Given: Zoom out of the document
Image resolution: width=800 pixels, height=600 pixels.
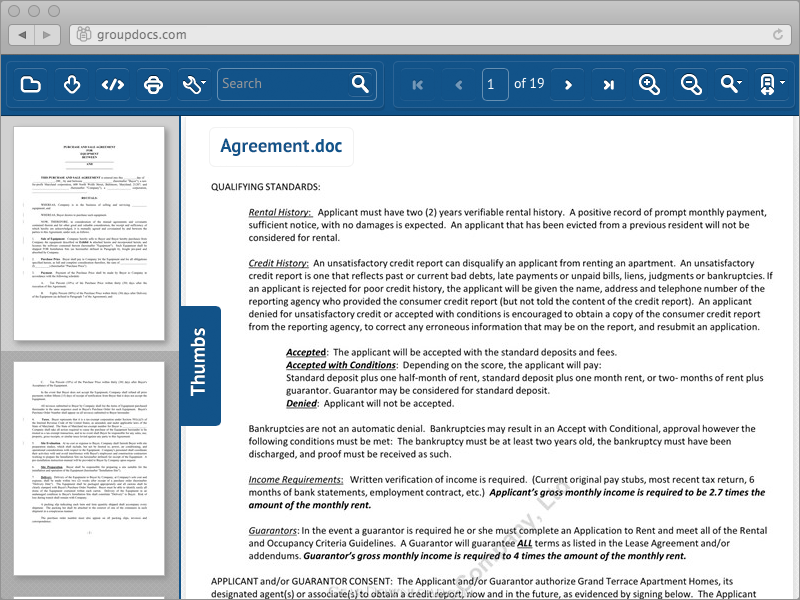Looking at the screenshot, I should pos(691,84).
